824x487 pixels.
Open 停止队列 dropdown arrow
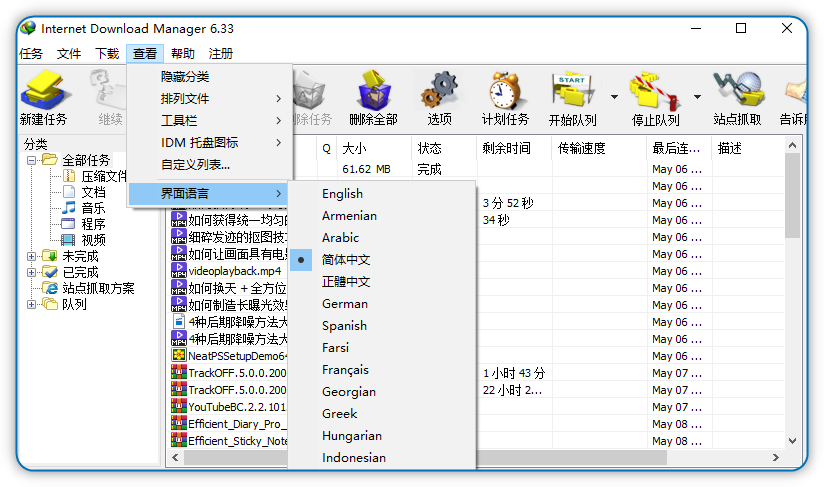(x=697, y=97)
